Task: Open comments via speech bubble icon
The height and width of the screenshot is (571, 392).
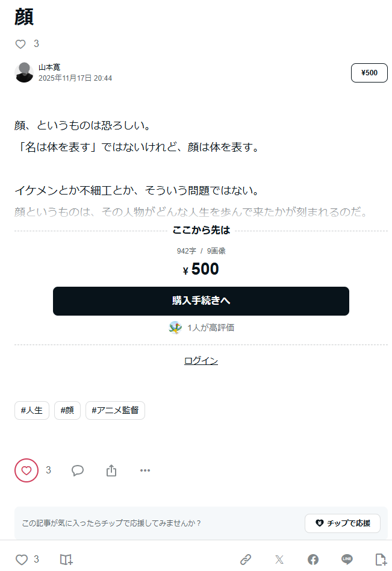Action: point(78,470)
